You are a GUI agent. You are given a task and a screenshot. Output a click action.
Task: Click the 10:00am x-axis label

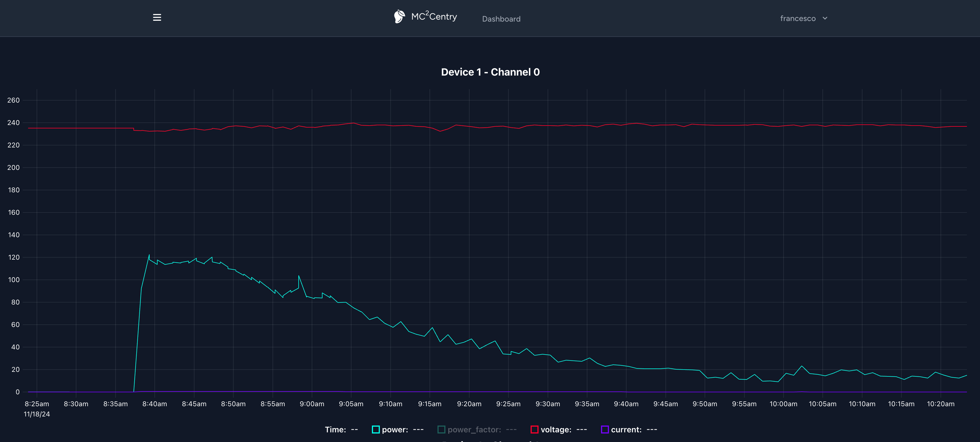point(783,404)
